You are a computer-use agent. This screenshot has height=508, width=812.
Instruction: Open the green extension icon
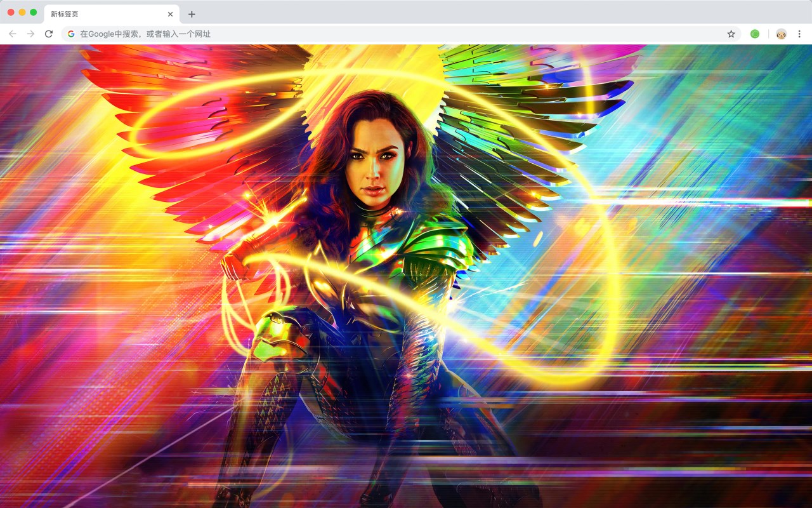(755, 34)
